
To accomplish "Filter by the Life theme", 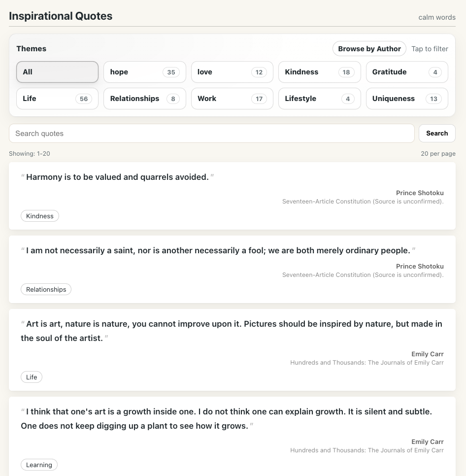I will point(57,99).
